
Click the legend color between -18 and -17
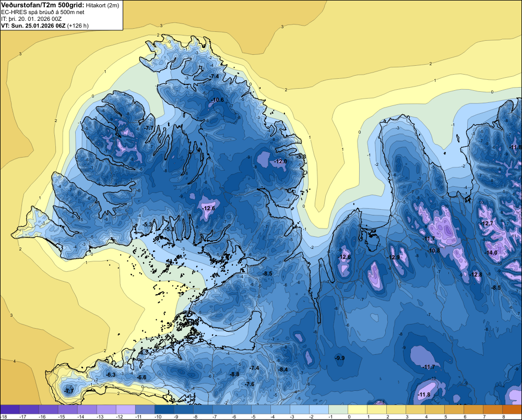10,410
